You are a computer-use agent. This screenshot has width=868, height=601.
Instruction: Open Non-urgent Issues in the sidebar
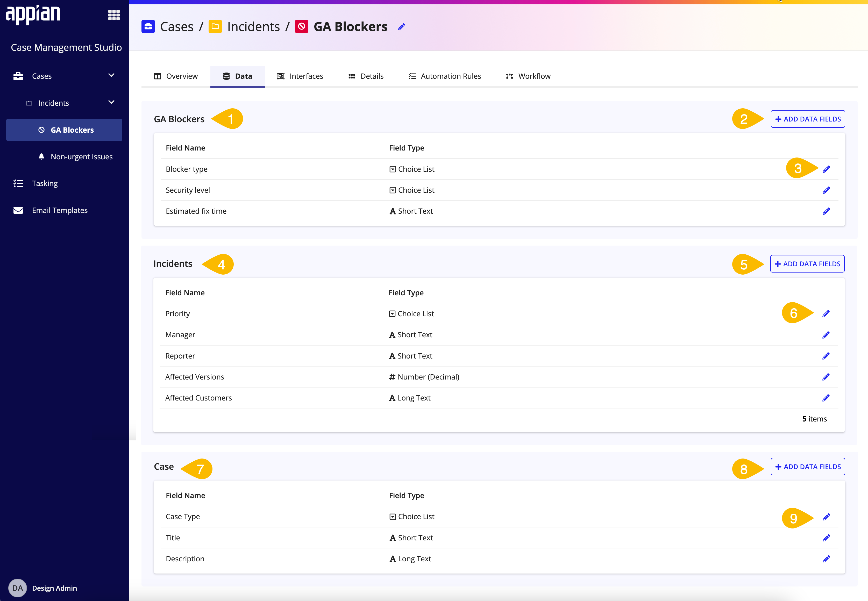pyautogui.click(x=82, y=157)
